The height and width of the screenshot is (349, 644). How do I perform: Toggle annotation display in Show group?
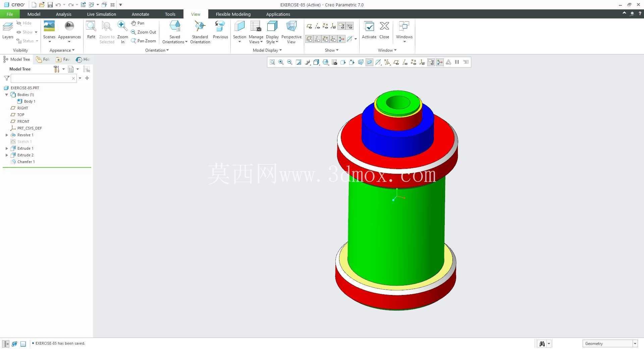coord(341,26)
